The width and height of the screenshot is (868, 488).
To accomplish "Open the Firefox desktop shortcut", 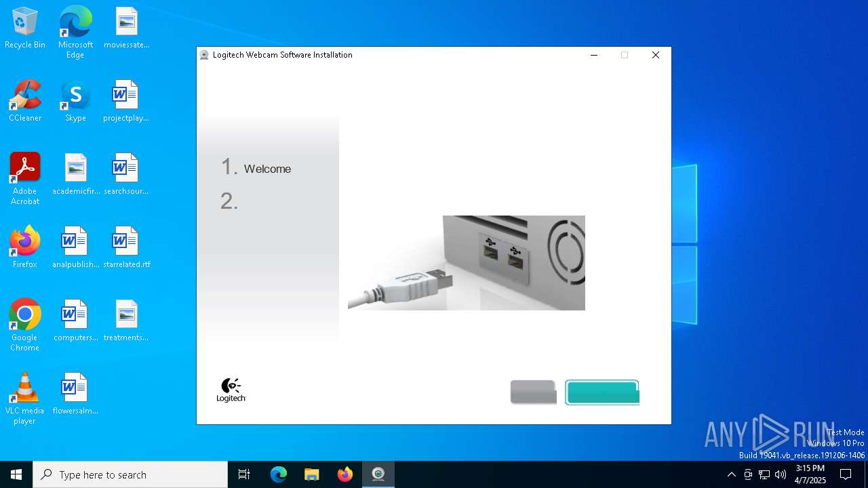I will [x=25, y=247].
